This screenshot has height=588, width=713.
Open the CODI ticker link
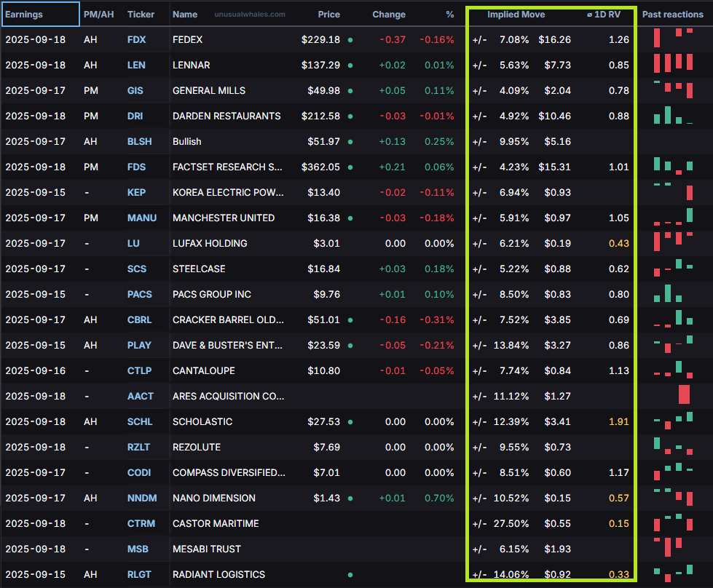coord(139,472)
